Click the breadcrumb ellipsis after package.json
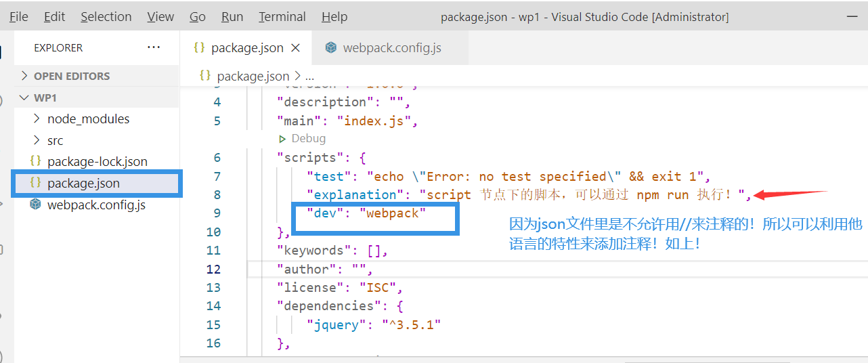Viewport: 868px width, 363px height. click(309, 77)
